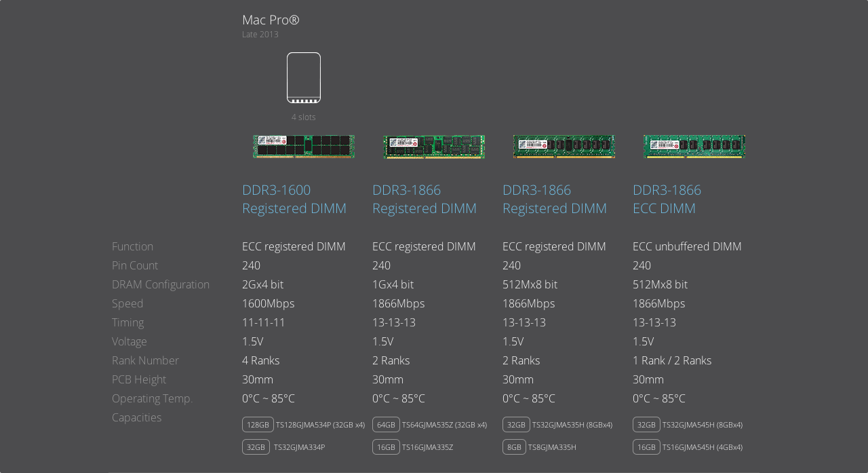Click the ECC unbuffered DIMM function value
Image resolution: width=868 pixels, height=473 pixels.
point(687,246)
